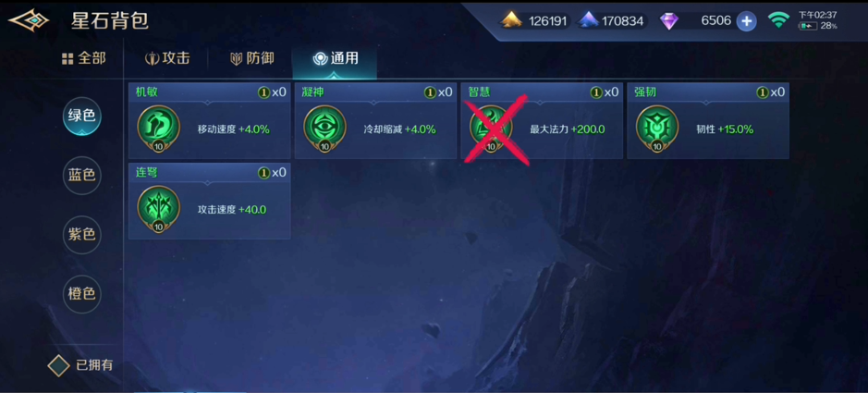This screenshot has width=868, height=393.
Task: Select the 凝神 cooldown reduction eye icon
Action: pyautogui.click(x=324, y=128)
